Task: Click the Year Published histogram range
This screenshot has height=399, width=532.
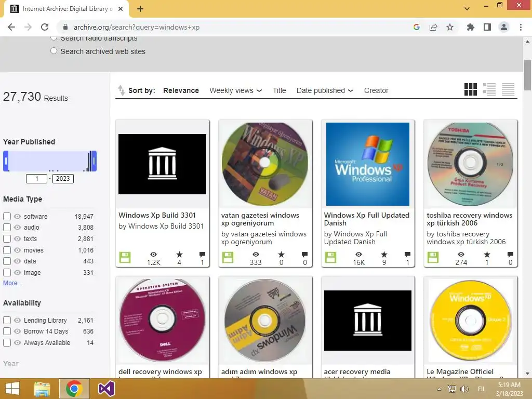Action: coord(50,161)
